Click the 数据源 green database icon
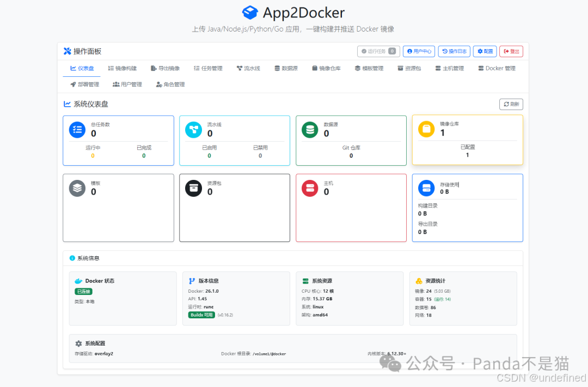 point(310,130)
